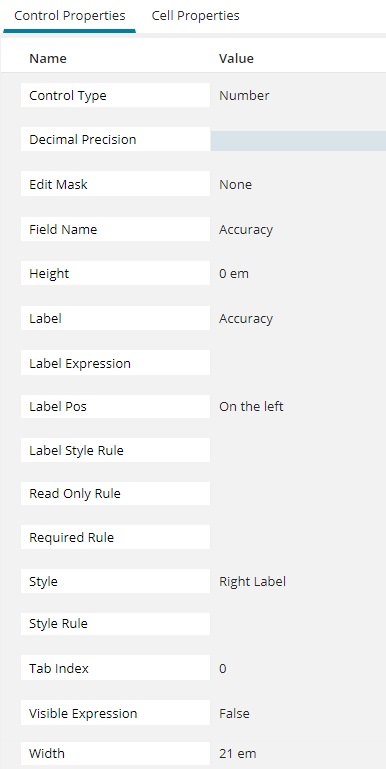Click the Decimal Precision value field
386x769 pixels.
[298, 141]
